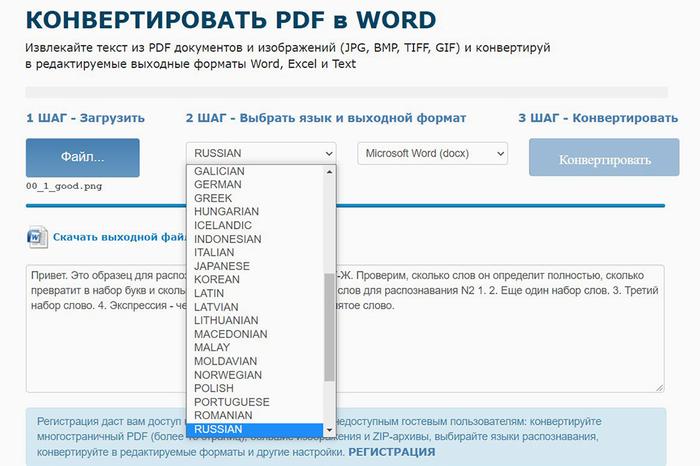Collapse the RUSSIAN language dropdown
This screenshot has width=700, height=466.
click(261, 153)
